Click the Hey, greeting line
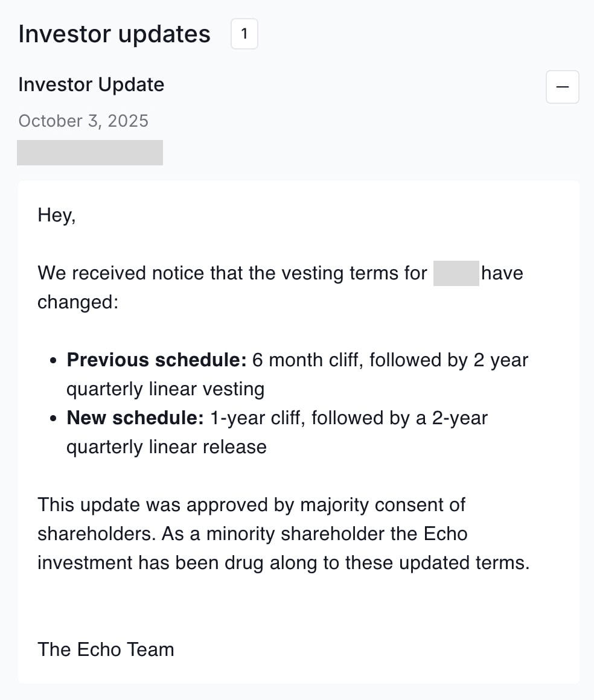The height and width of the screenshot is (700, 594). tap(57, 215)
